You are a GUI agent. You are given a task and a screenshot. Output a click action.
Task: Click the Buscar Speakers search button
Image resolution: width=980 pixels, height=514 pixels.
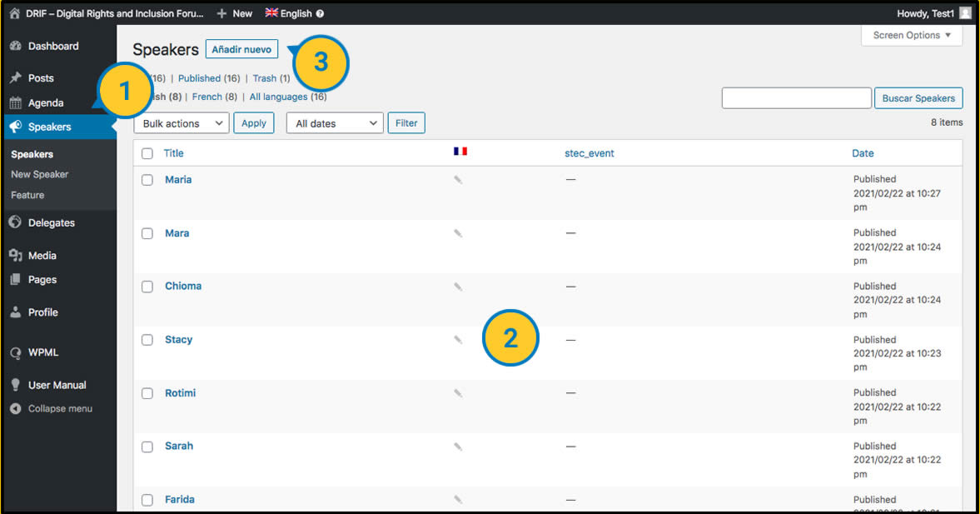[x=918, y=98]
